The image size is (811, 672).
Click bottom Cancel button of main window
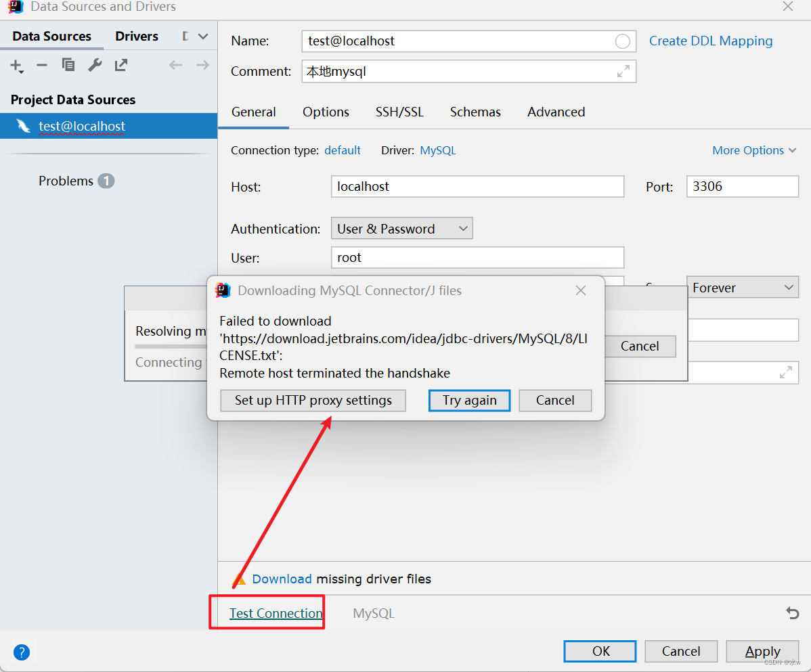(x=680, y=651)
